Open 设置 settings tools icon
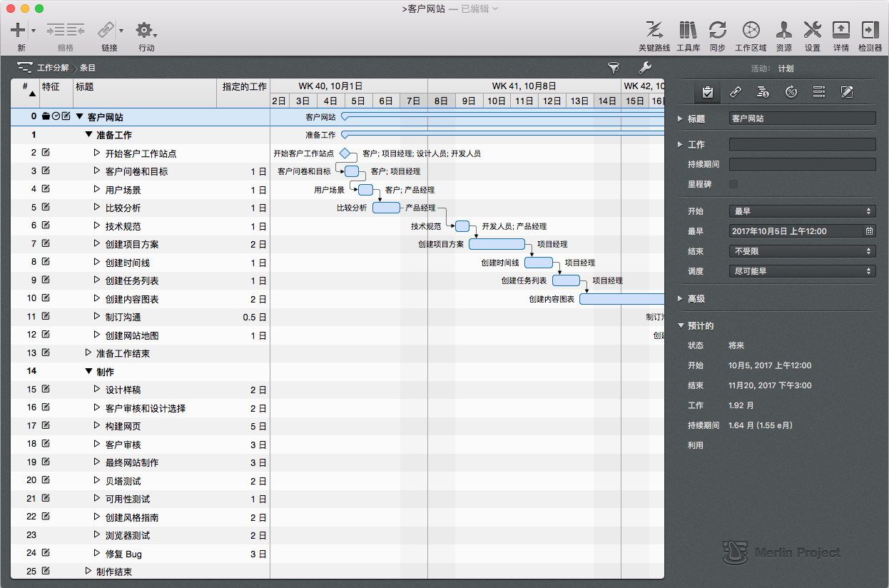This screenshot has height=588, width=889. click(812, 30)
